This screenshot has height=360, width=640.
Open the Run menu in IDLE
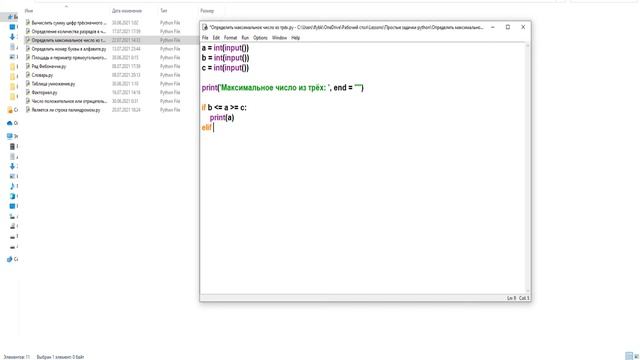pyautogui.click(x=245, y=38)
